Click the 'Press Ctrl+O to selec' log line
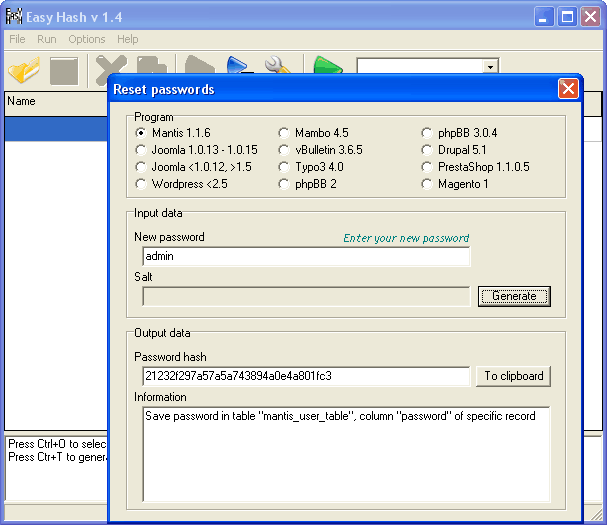Viewport: 607px width, 525px height. click(57, 444)
